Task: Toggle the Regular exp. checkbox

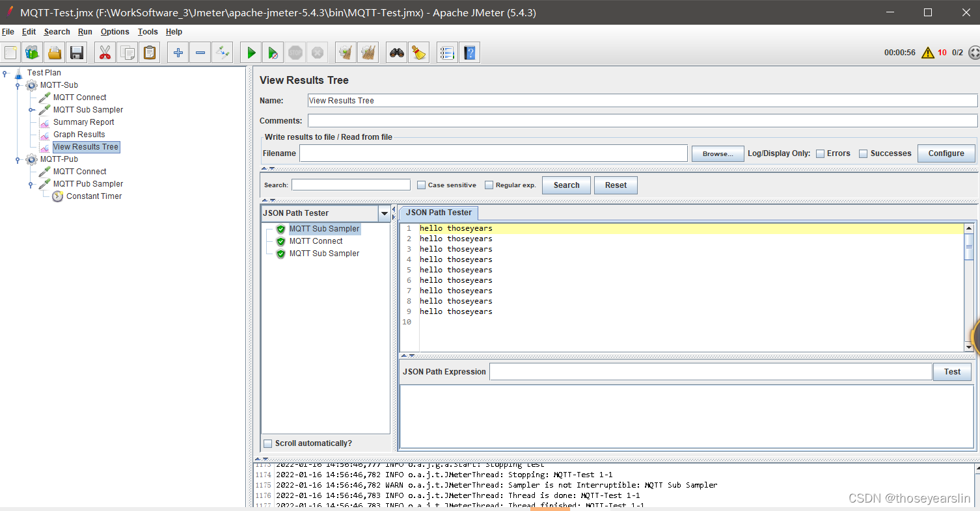Action: pos(489,185)
